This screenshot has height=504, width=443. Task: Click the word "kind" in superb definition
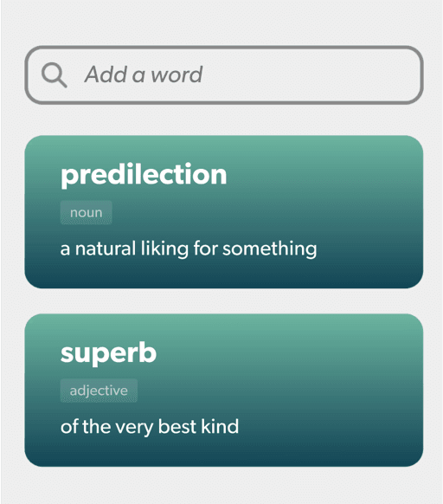pos(220,426)
